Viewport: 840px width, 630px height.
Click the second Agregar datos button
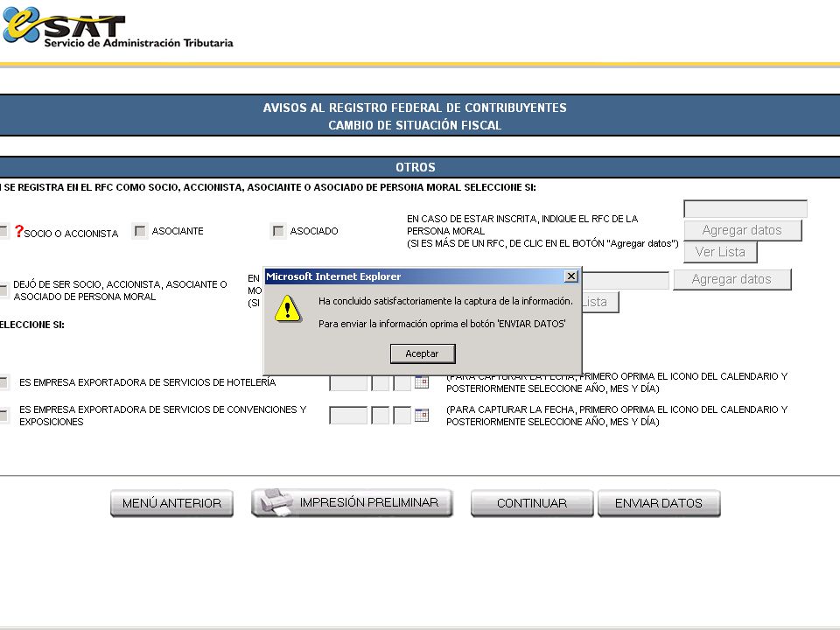[x=731, y=280]
